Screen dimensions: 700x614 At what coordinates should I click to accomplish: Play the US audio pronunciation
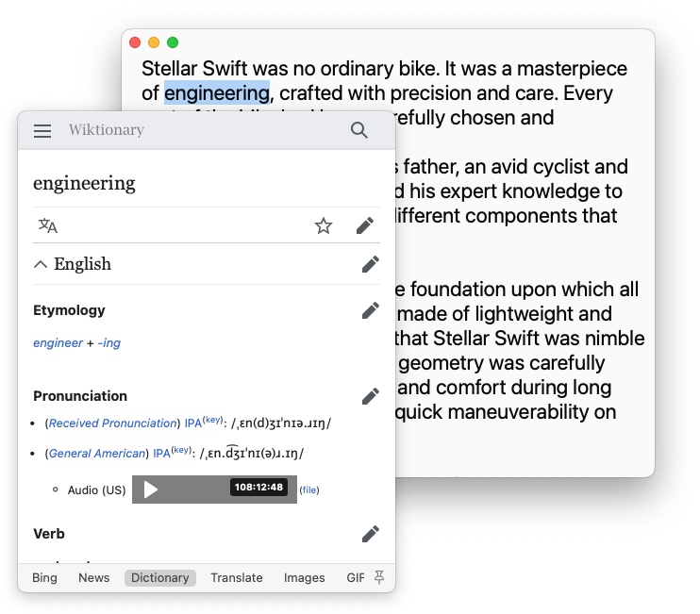(x=151, y=490)
